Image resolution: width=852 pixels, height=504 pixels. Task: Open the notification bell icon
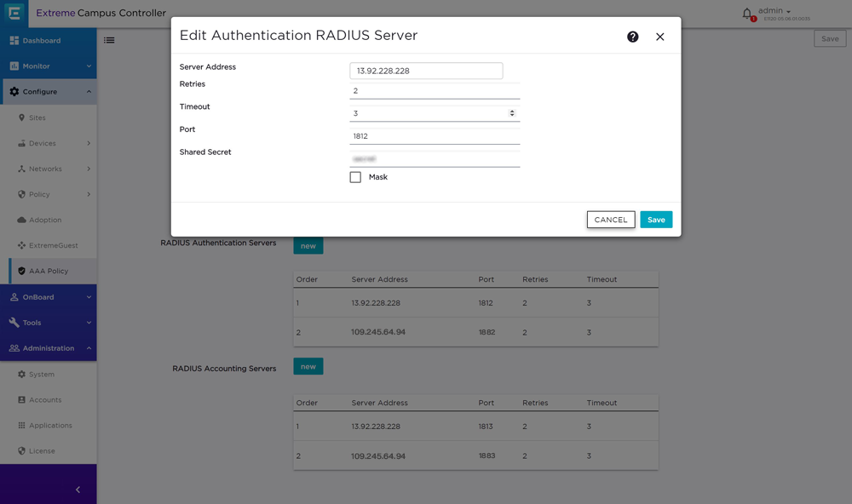click(747, 14)
